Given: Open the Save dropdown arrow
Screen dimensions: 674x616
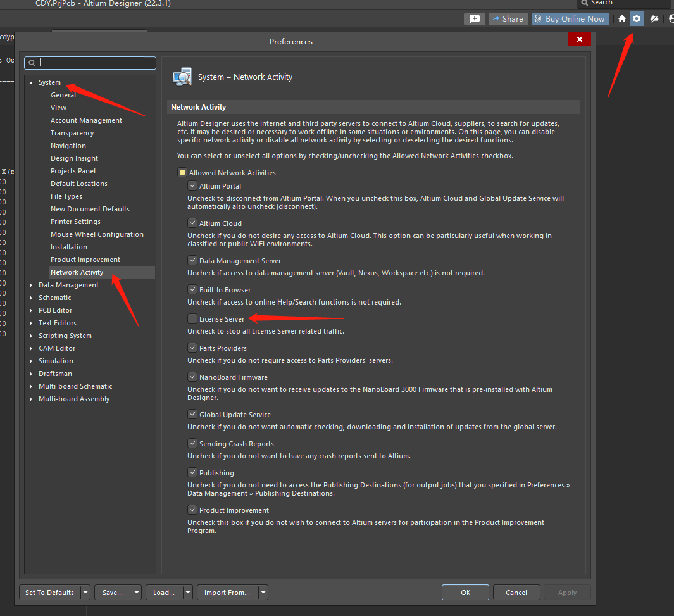Looking at the screenshot, I should tap(137, 593).
